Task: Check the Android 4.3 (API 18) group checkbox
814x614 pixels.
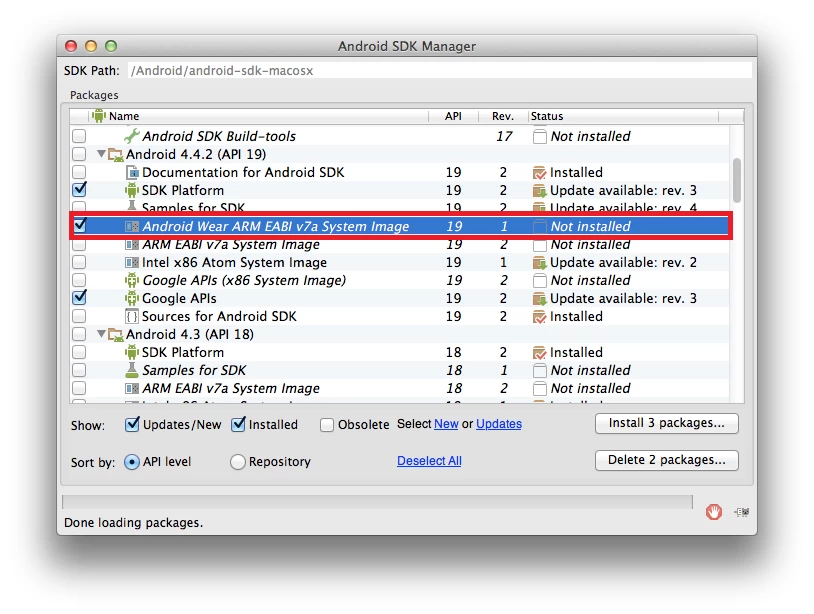Action: pyautogui.click(x=79, y=334)
